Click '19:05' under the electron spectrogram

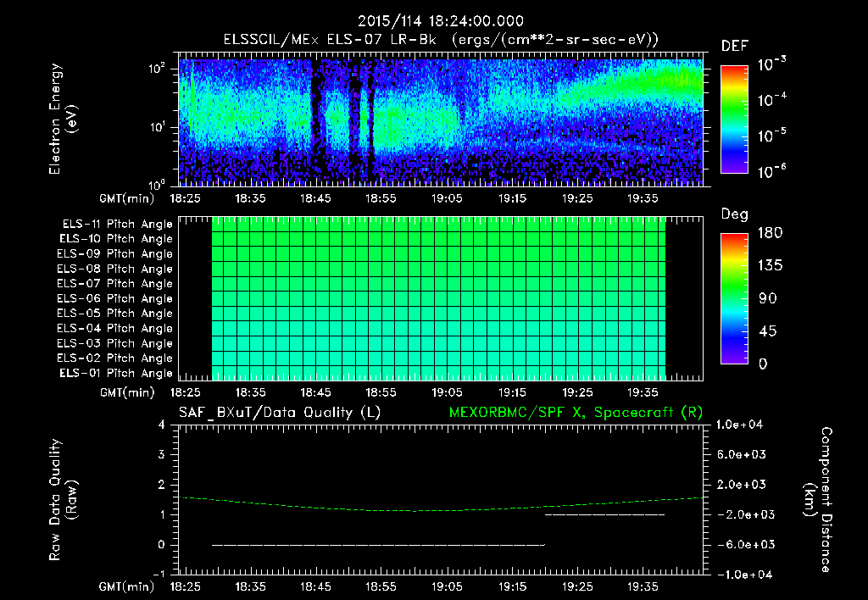tap(447, 198)
